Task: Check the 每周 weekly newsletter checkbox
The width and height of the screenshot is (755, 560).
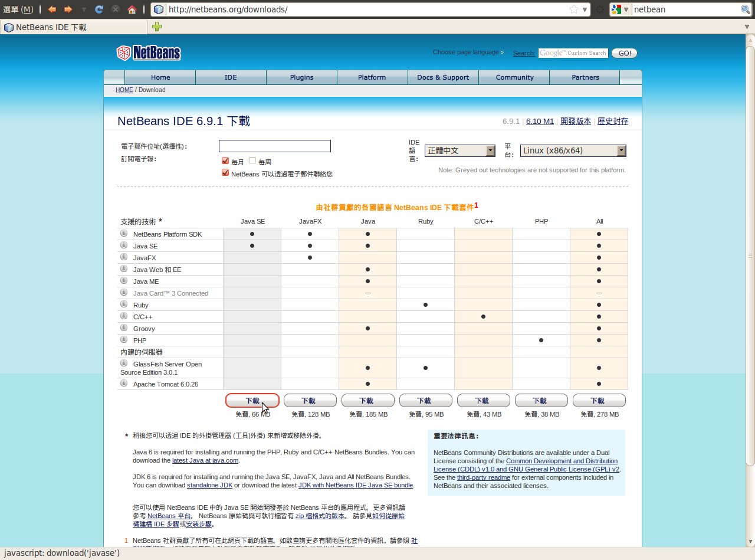Action: (252, 161)
